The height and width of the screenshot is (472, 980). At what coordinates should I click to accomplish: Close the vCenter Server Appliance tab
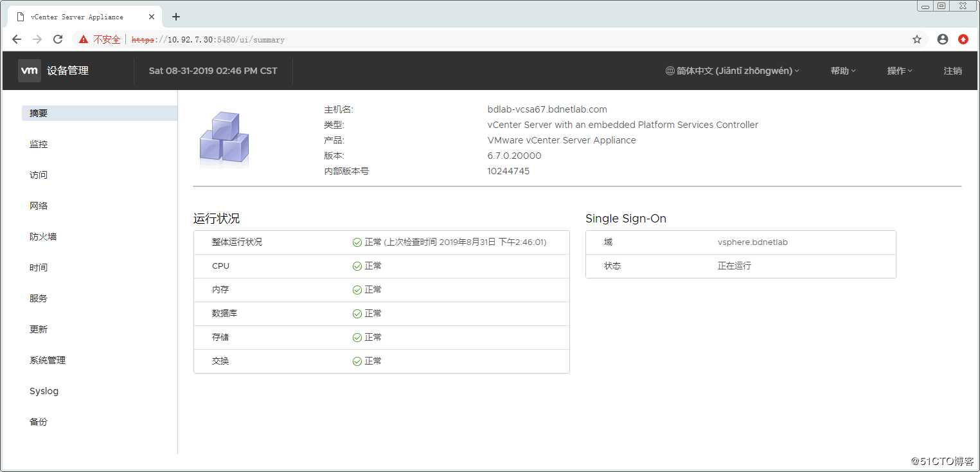(152, 17)
